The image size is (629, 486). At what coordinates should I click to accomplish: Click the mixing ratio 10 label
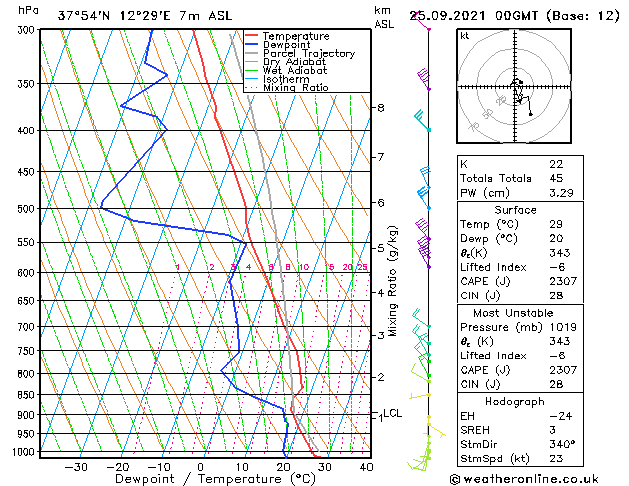(x=304, y=267)
